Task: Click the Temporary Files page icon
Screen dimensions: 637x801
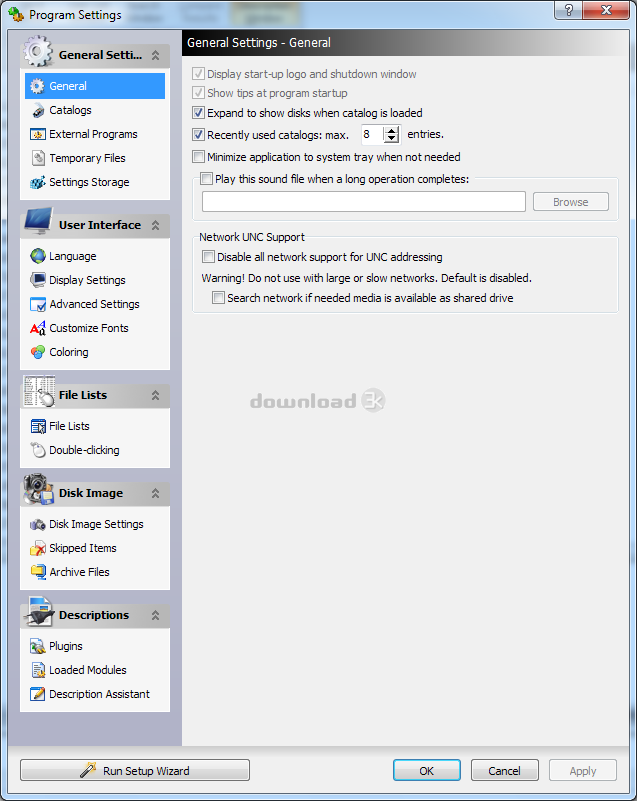Action: (38, 158)
